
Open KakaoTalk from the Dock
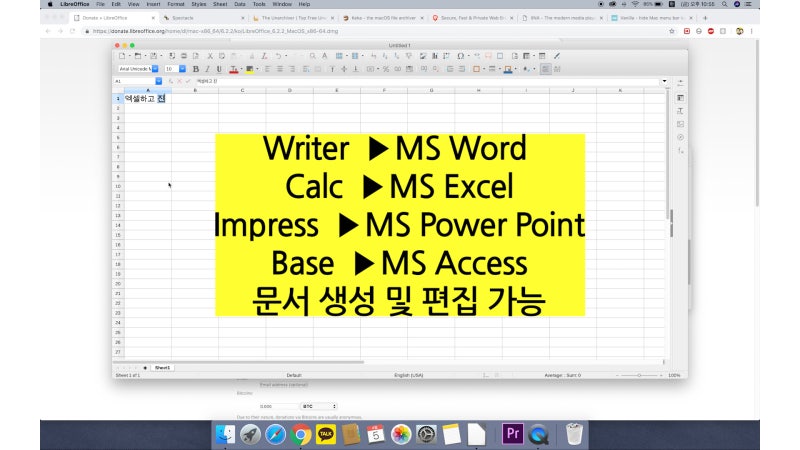(326, 434)
